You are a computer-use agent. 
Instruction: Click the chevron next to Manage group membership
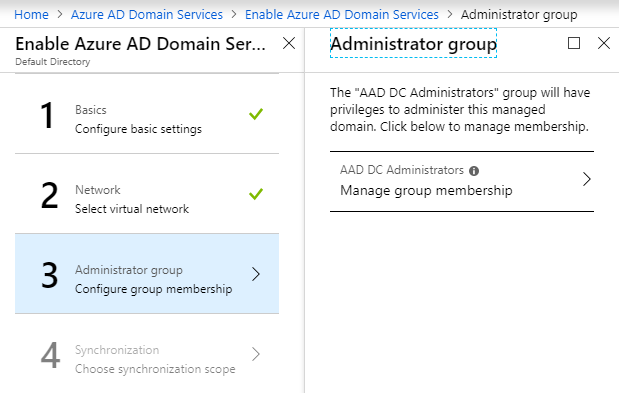pyautogui.click(x=587, y=179)
